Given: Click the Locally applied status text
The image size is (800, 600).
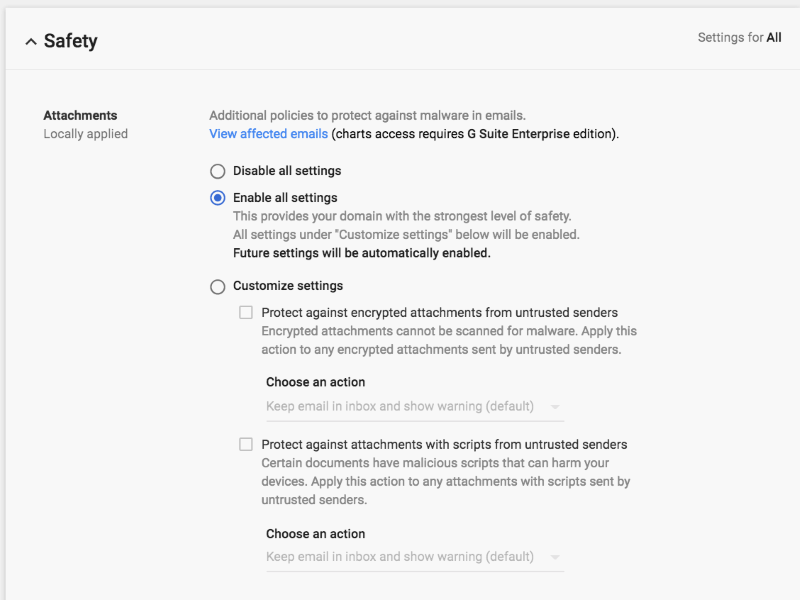Looking at the screenshot, I should (85, 134).
